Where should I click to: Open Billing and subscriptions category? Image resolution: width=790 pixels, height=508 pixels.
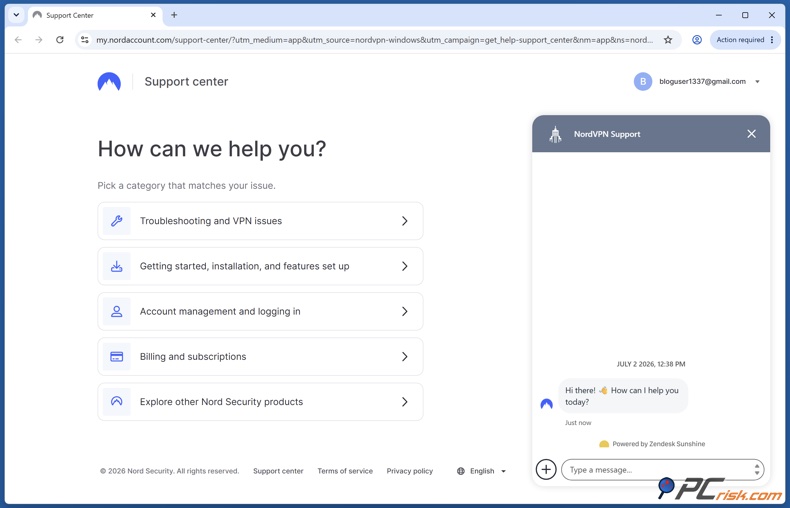(x=260, y=357)
